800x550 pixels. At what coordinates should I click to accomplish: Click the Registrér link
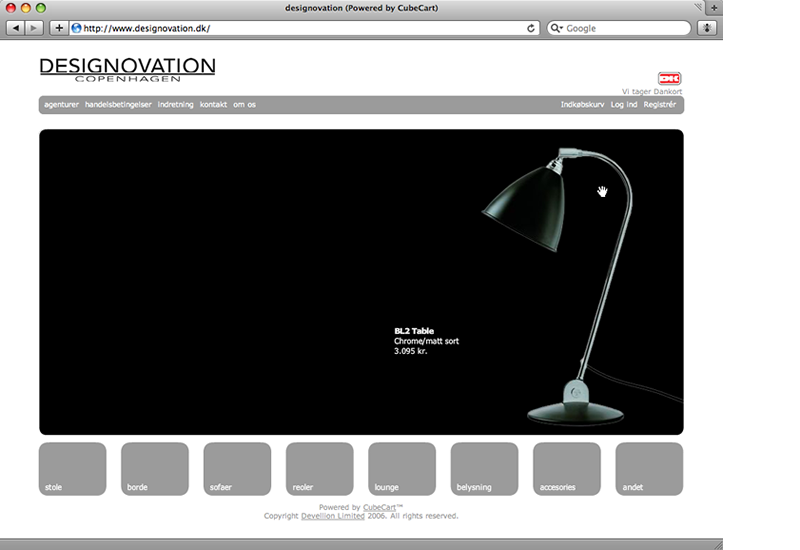(659, 105)
